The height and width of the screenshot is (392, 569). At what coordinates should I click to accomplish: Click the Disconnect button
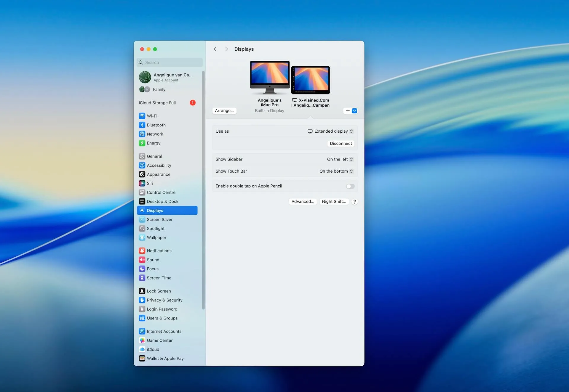click(x=341, y=144)
